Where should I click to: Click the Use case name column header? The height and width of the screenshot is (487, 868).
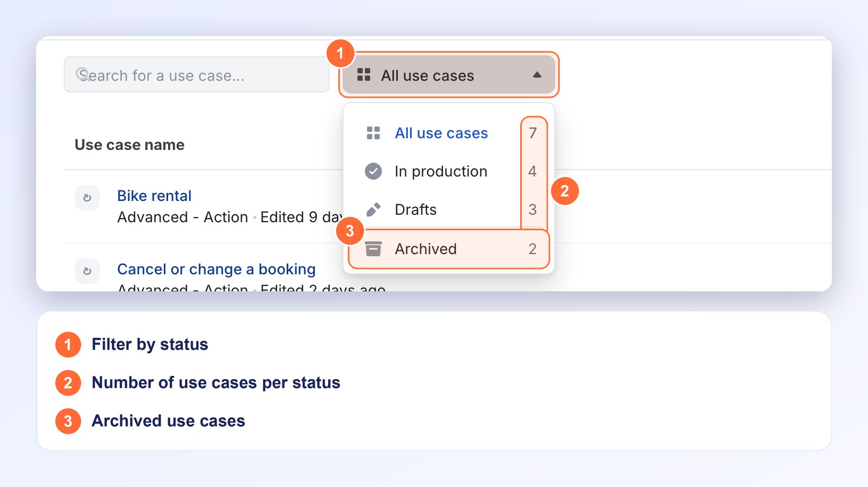[130, 145]
